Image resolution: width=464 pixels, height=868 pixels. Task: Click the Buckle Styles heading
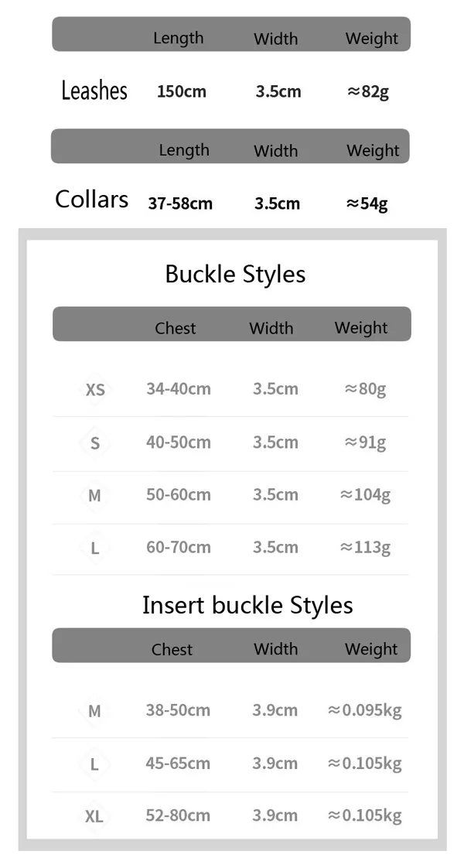coord(235,274)
